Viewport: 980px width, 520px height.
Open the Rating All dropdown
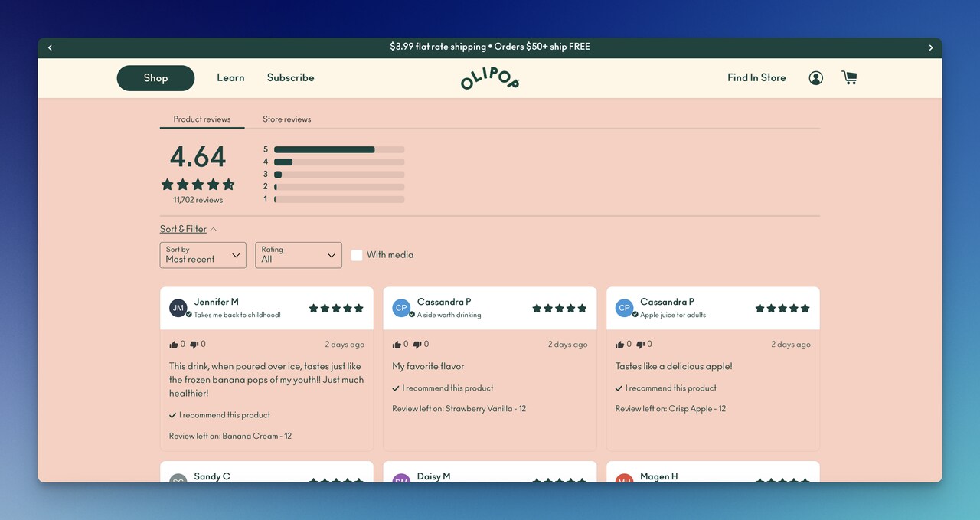(x=299, y=255)
